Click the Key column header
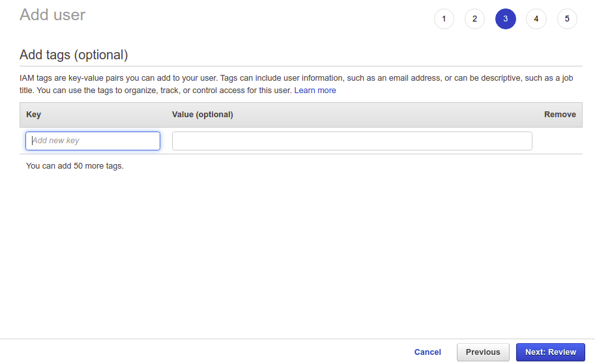 pyautogui.click(x=33, y=115)
